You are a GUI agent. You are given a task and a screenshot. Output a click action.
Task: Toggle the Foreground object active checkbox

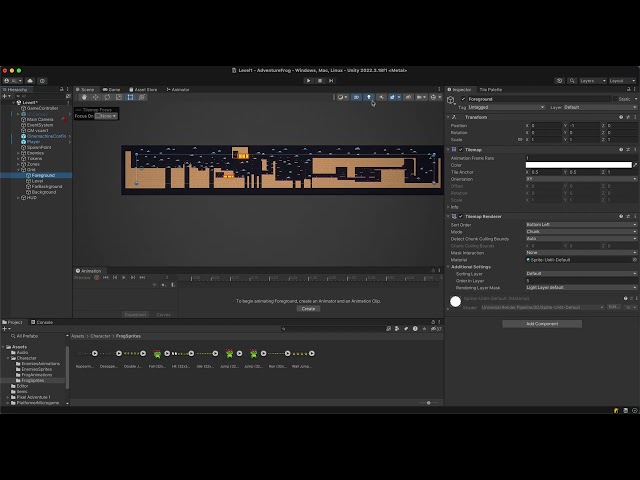pos(463,99)
